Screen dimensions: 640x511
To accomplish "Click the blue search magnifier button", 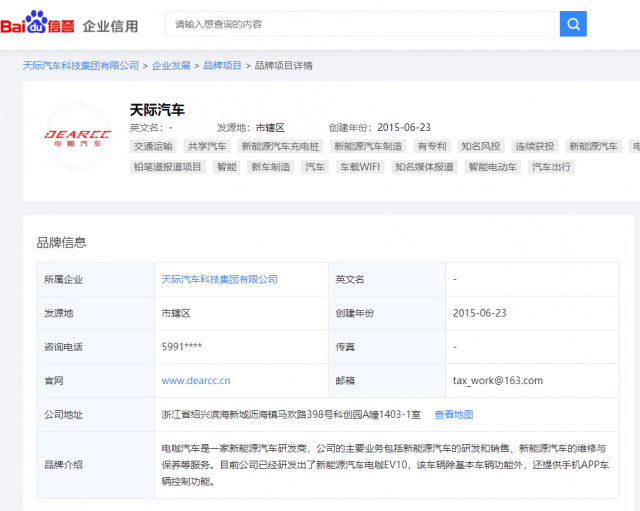I will [x=573, y=24].
